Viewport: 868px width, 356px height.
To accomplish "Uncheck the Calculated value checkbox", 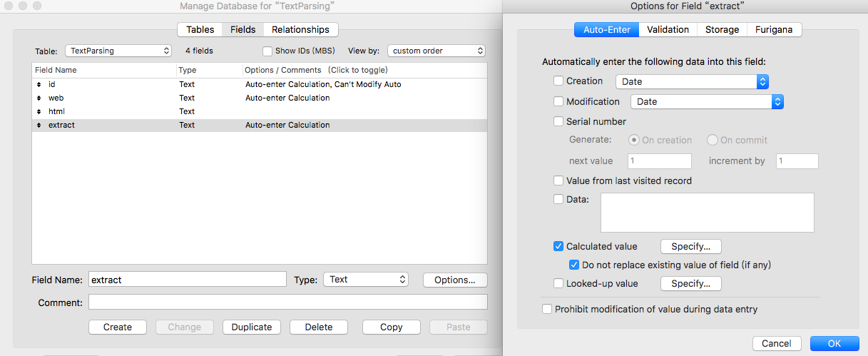I will 558,246.
